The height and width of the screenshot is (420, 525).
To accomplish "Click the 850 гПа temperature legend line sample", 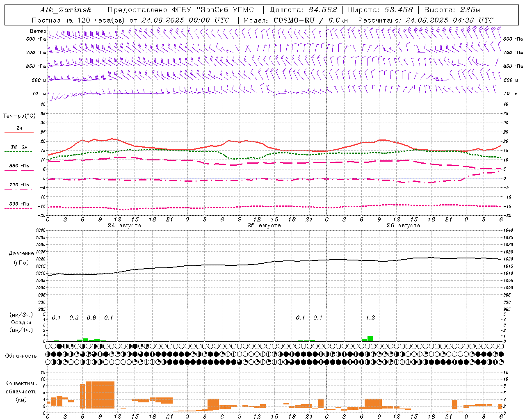I will tap(19, 170).
